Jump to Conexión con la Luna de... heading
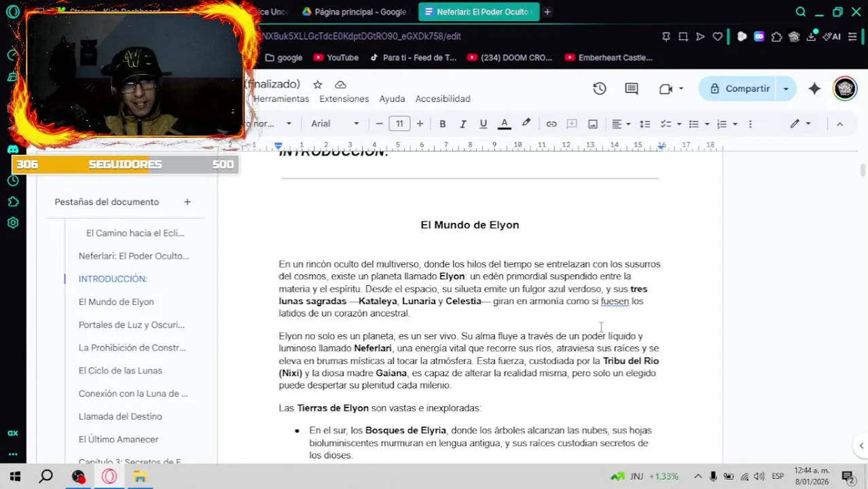 (133, 393)
